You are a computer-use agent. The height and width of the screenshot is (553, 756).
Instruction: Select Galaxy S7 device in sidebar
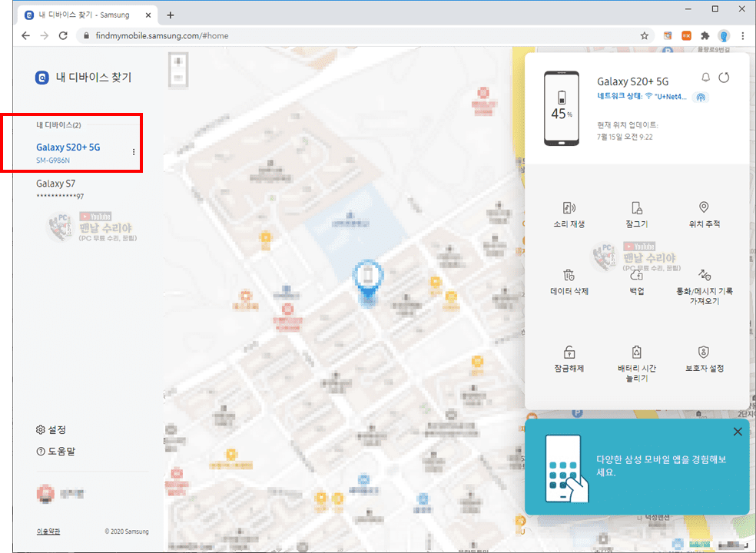pyautogui.click(x=60, y=189)
